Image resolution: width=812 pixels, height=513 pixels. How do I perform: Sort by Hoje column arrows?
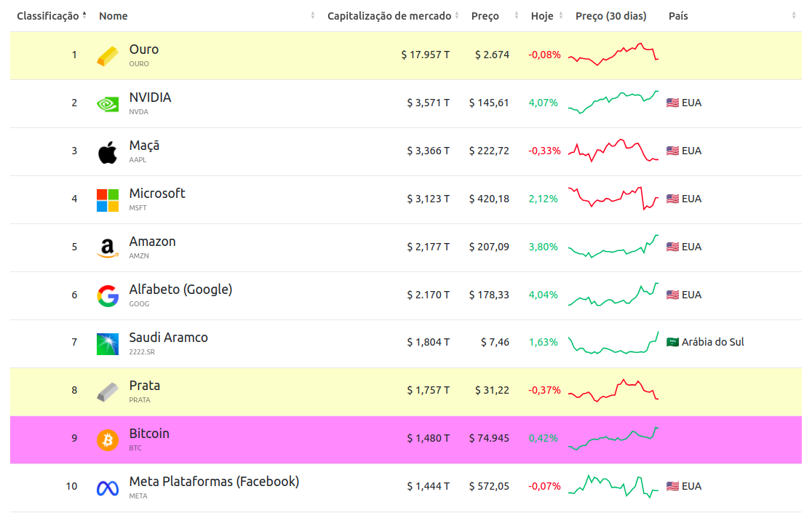(x=561, y=15)
